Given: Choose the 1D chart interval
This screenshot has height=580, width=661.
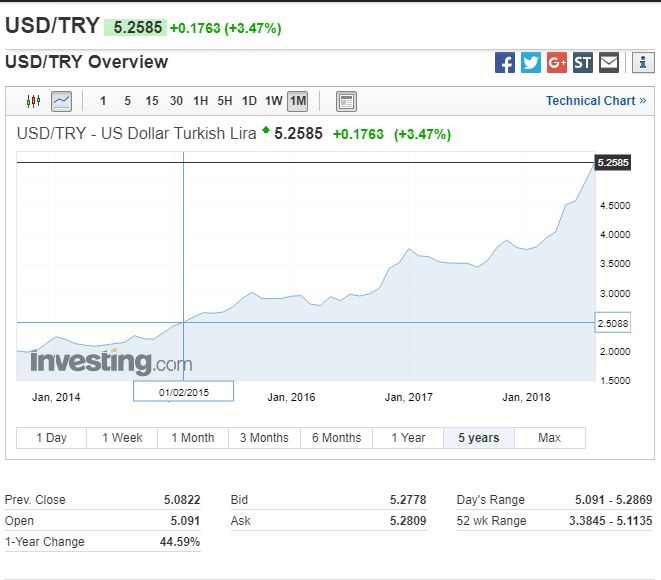Looking at the screenshot, I should click(249, 101).
